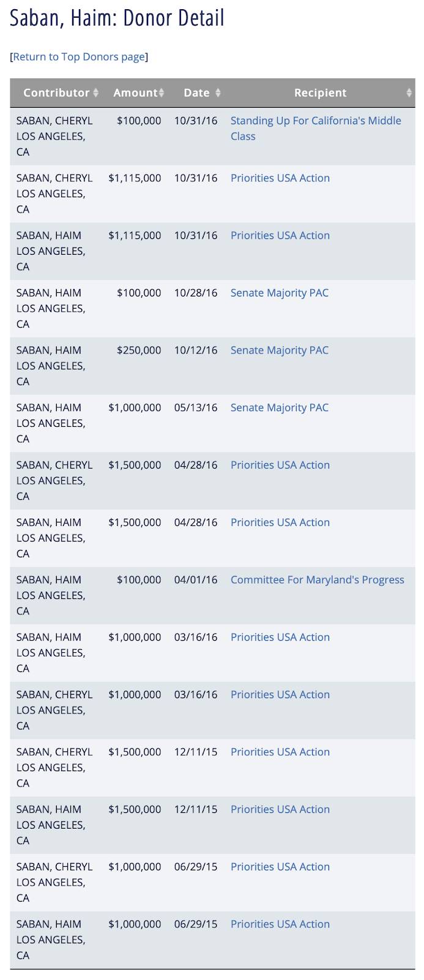
Task: Click the Contributor column header
Action: [x=56, y=92]
